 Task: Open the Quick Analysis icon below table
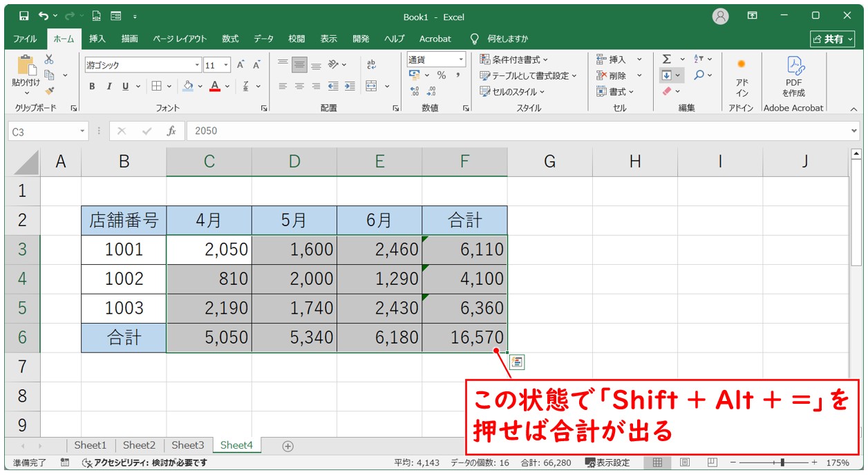coord(518,361)
